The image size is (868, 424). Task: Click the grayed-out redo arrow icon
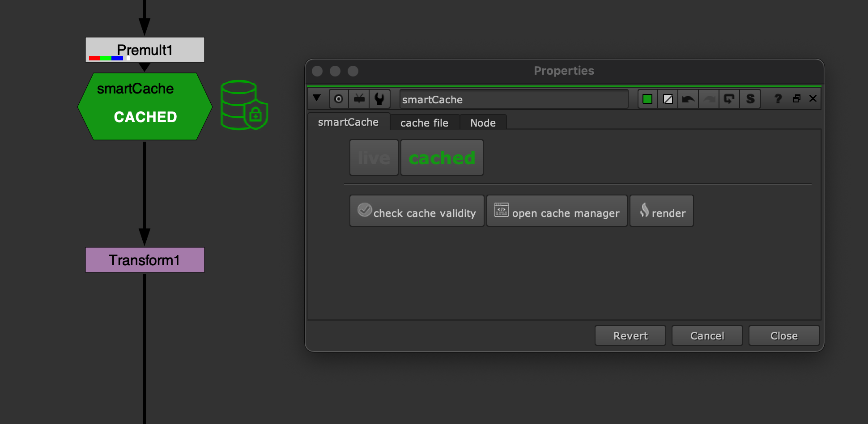point(708,99)
